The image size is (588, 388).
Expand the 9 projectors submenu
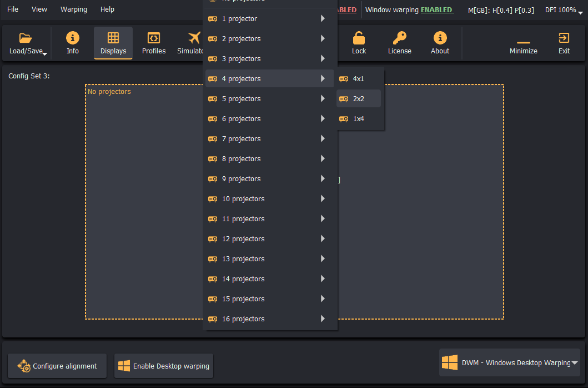click(270, 179)
